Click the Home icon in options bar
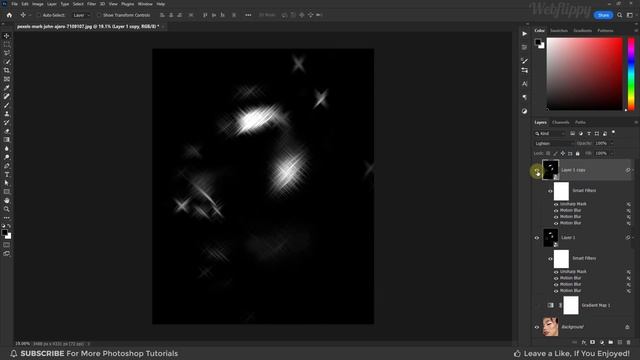The image size is (640, 360). coord(9,15)
